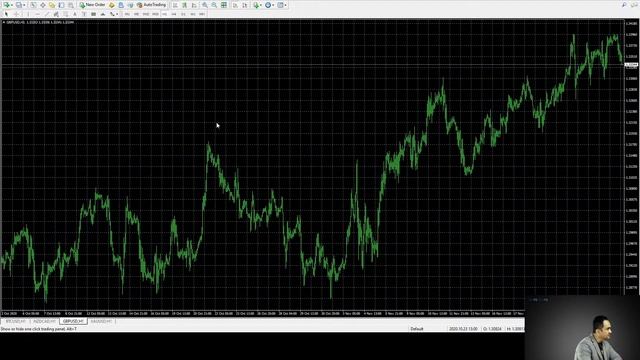Open the Data Window icon
This screenshot has height=360, width=640.
click(x=42, y=5)
